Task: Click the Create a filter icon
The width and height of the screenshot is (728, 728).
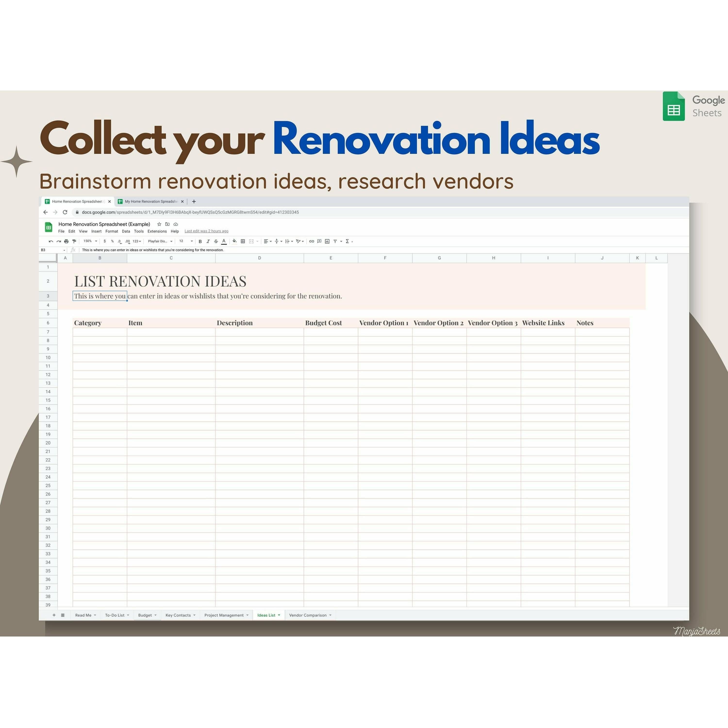Action: coord(335,241)
